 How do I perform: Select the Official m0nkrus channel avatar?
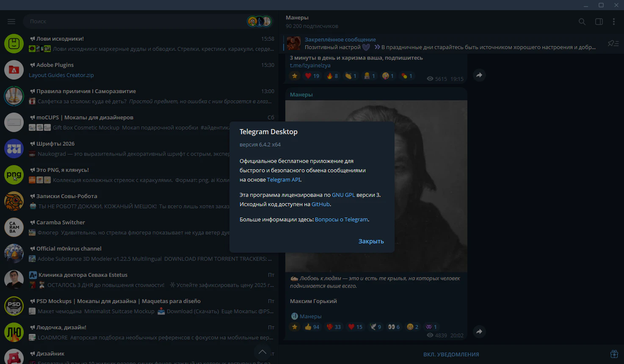click(14, 254)
